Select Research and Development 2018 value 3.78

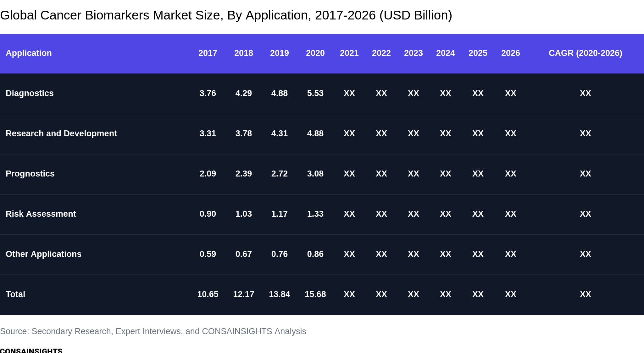[x=244, y=133]
